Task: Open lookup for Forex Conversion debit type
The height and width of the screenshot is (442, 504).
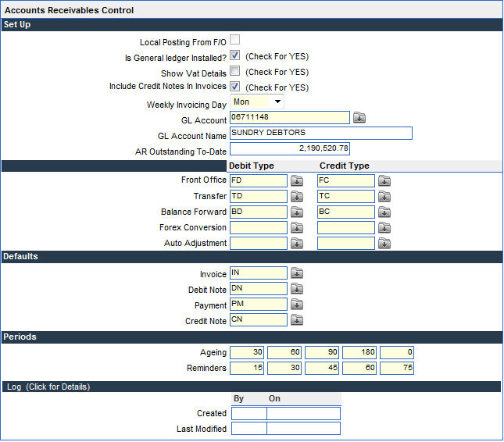Action: (297, 228)
